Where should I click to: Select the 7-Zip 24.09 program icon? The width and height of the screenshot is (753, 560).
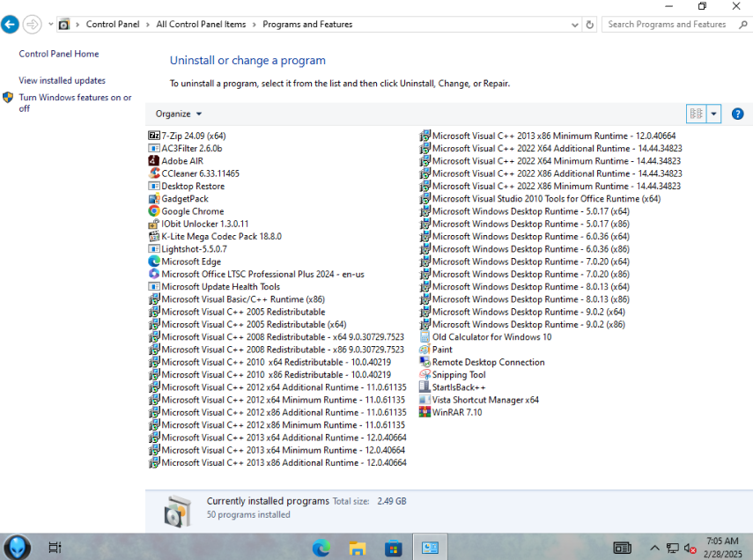(153, 136)
